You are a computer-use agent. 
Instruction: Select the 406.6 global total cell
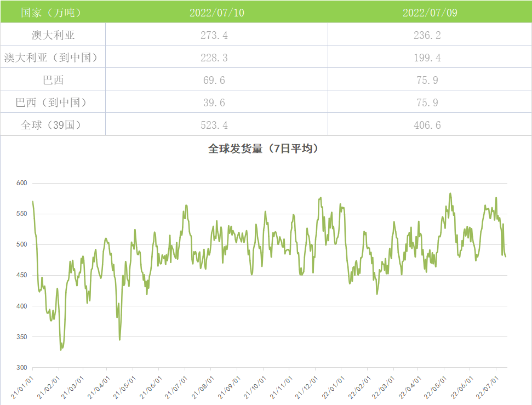430,125
